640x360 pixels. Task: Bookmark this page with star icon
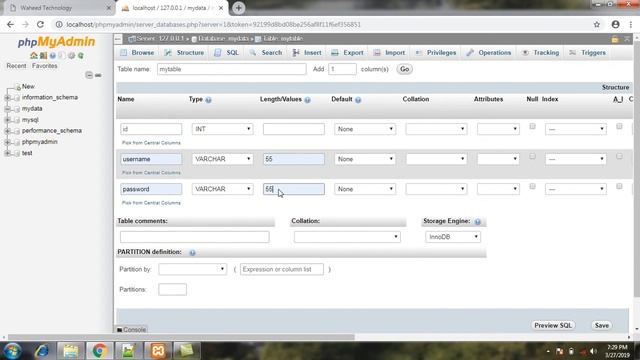pos(597,24)
